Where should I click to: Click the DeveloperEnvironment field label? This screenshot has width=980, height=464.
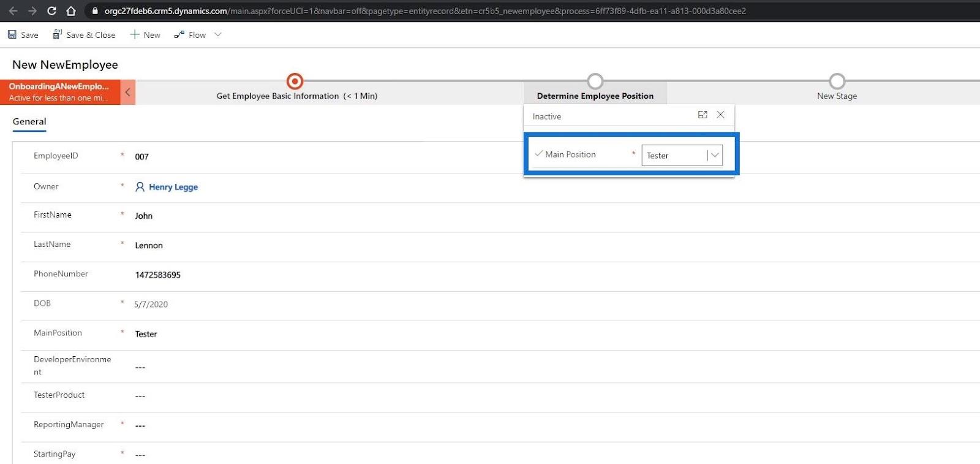coord(72,365)
